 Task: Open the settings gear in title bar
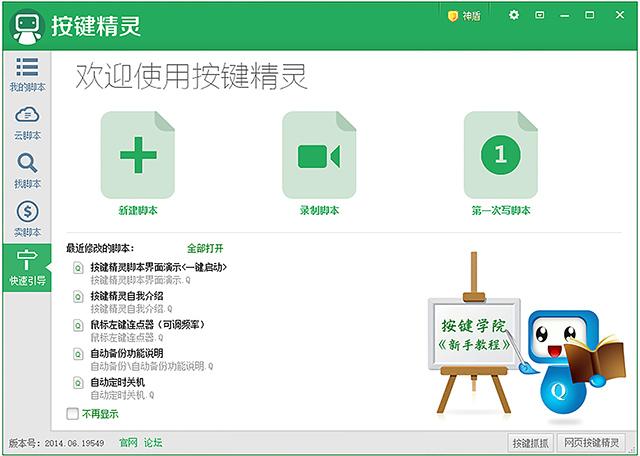coord(514,15)
